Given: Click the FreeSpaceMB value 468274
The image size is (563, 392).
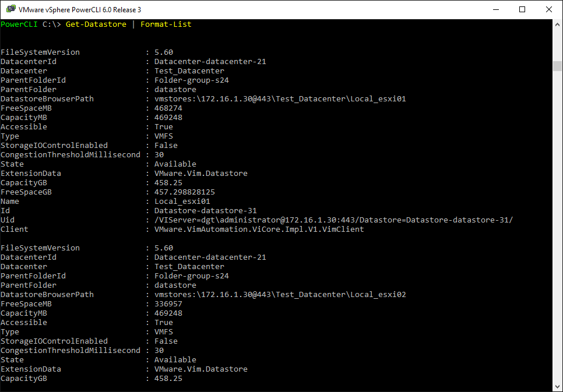Looking at the screenshot, I should point(168,108).
